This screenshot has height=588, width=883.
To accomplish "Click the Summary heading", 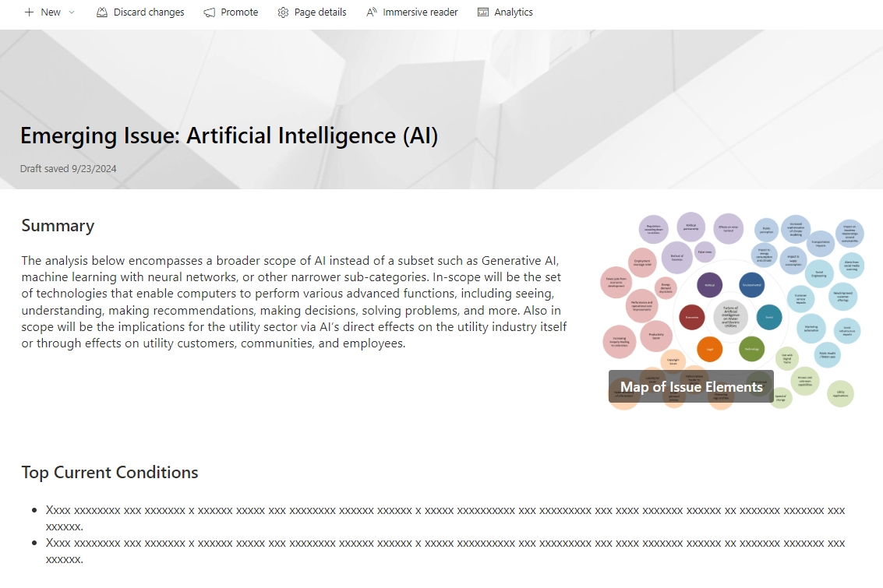I will 58,226.
